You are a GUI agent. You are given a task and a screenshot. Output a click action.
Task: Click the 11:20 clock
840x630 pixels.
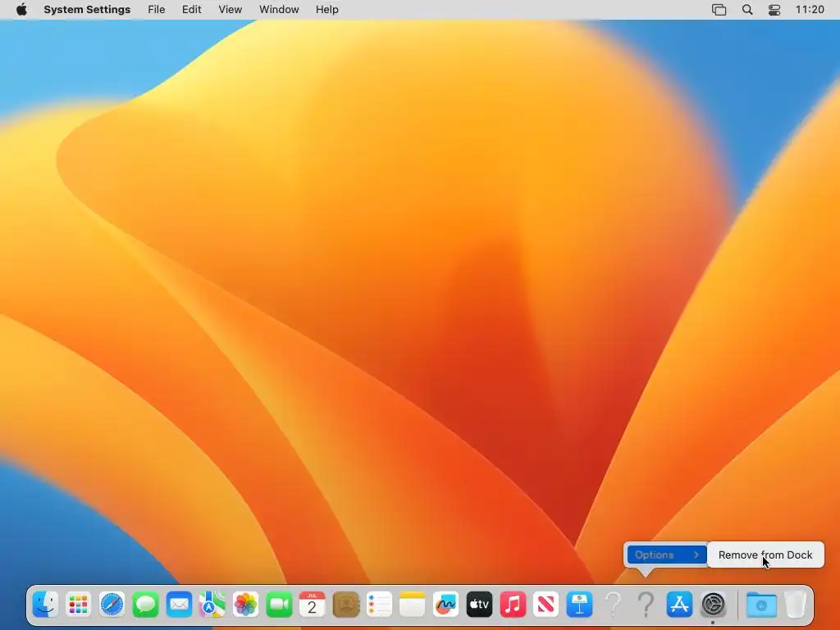tap(810, 10)
